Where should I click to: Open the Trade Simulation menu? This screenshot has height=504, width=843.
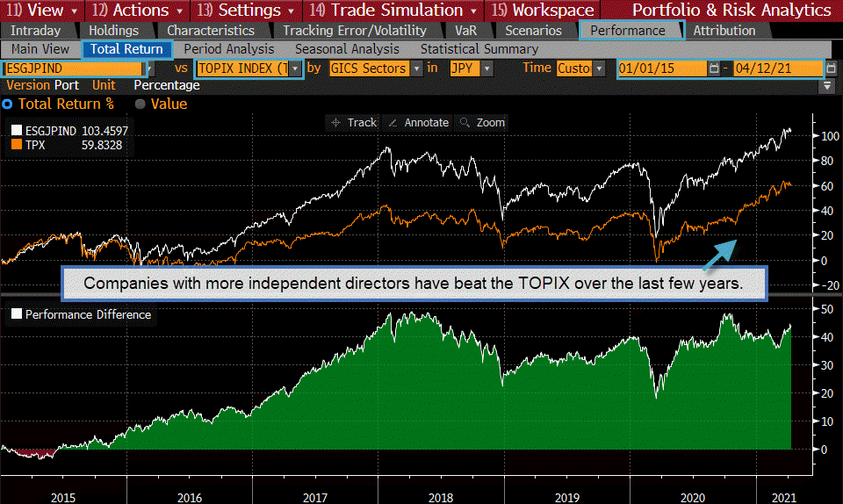[393, 10]
